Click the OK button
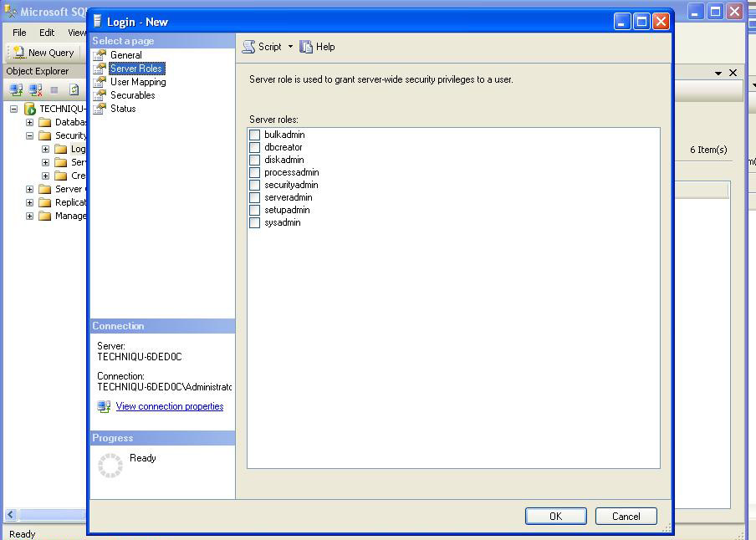 point(556,517)
